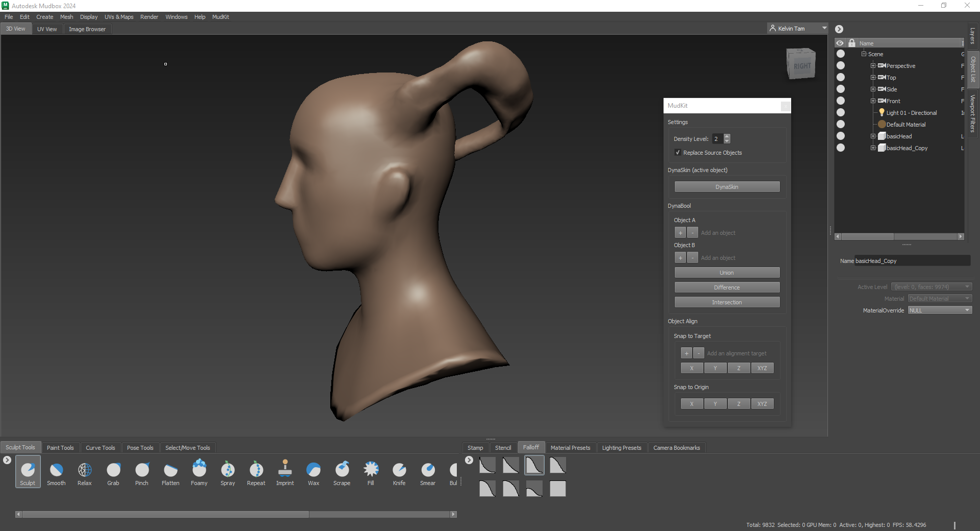Click the DynaSkin button
This screenshot has width=980, height=531.
pos(727,187)
